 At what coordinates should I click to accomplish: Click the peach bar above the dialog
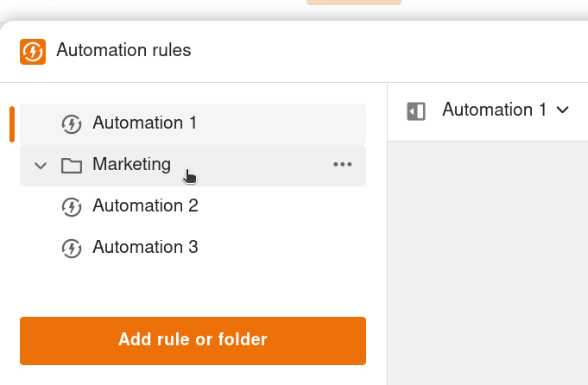pos(354,3)
